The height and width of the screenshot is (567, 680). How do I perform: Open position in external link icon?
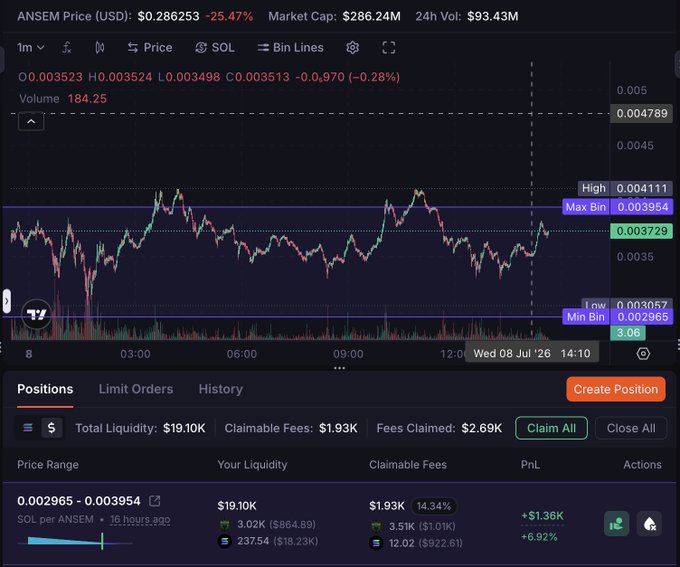coord(154,501)
